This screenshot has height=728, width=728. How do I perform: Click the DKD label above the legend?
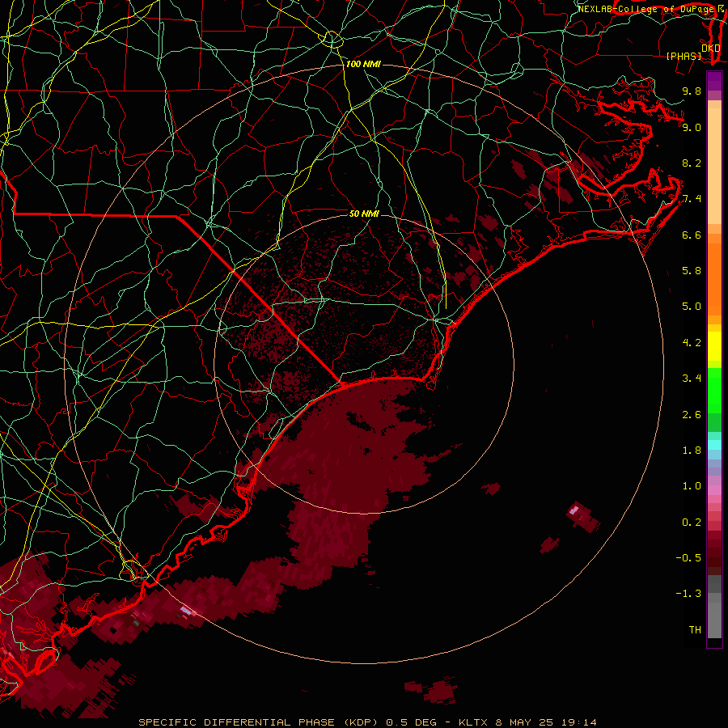pos(711,49)
